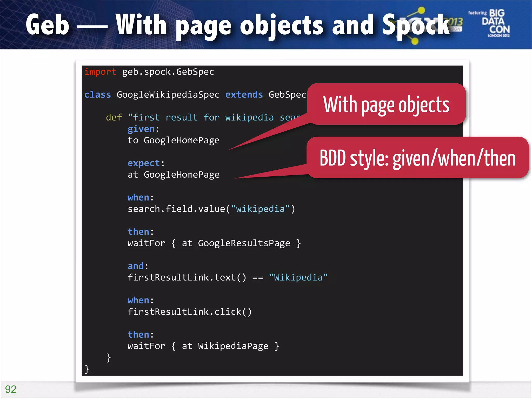
Task: Click the 'firstResultLink.click()' line
Action: click(x=190, y=312)
